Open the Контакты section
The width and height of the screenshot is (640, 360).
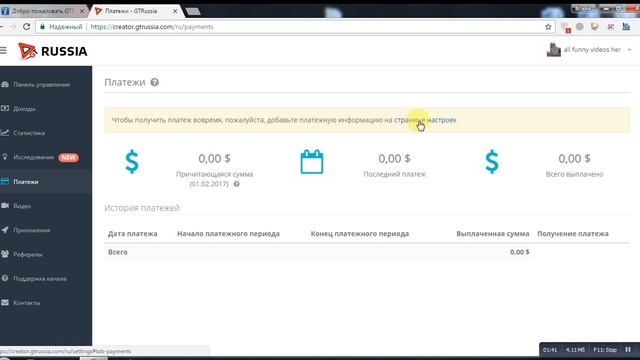coord(27,303)
